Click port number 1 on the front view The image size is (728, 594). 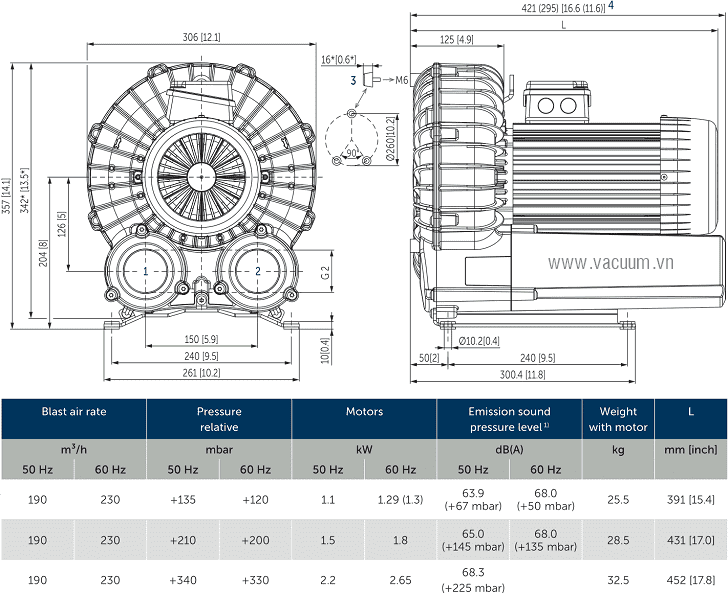[117, 270]
